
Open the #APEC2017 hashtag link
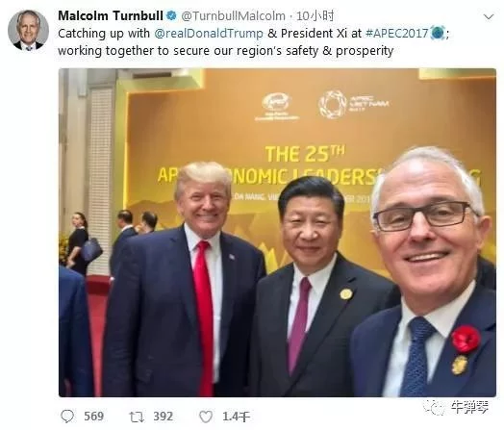(x=397, y=34)
